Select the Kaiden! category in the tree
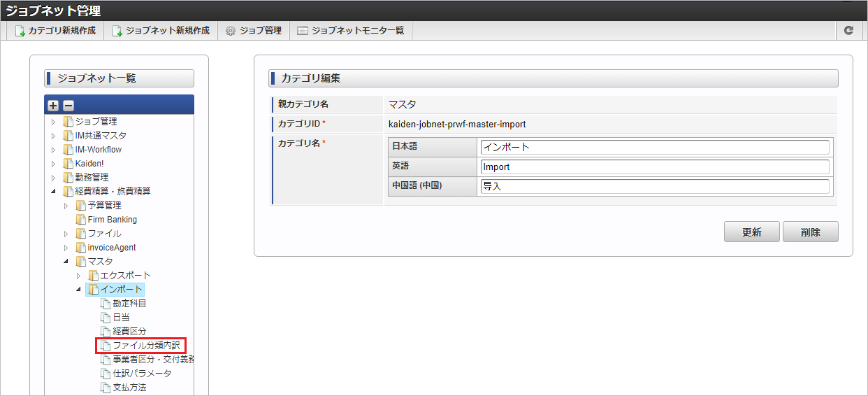This screenshot has width=868, height=396. 89,164
